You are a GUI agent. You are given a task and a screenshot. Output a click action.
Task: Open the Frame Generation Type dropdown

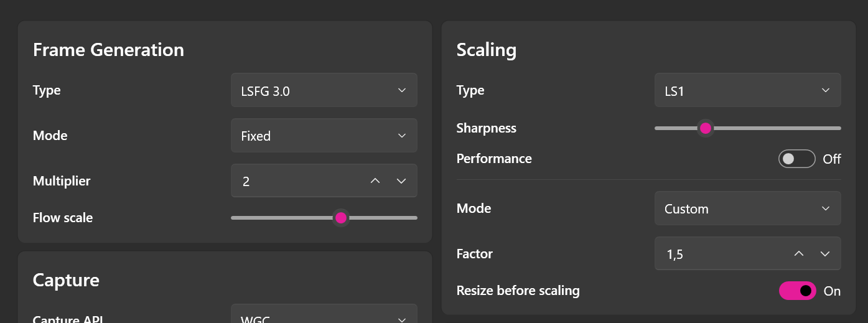coord(324,91)
